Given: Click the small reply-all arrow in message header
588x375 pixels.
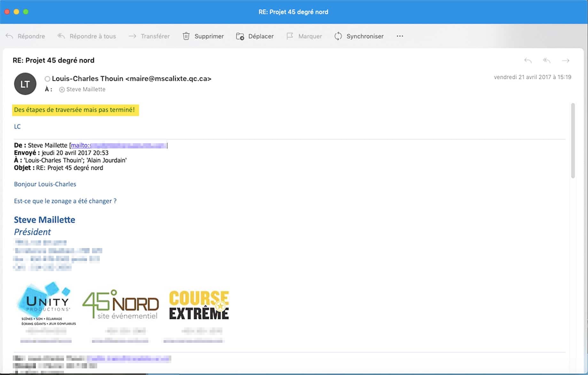Looking at the screenshot, I should [x=547, y=60].
